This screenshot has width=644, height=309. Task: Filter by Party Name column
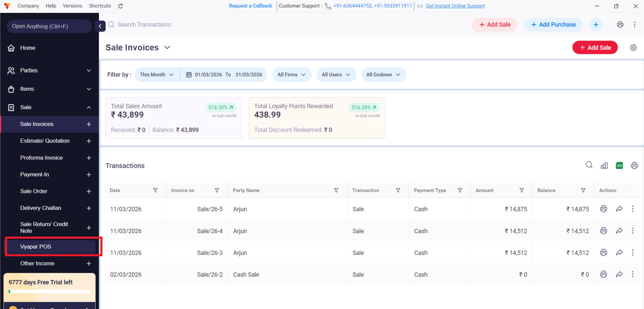point(336,190)
